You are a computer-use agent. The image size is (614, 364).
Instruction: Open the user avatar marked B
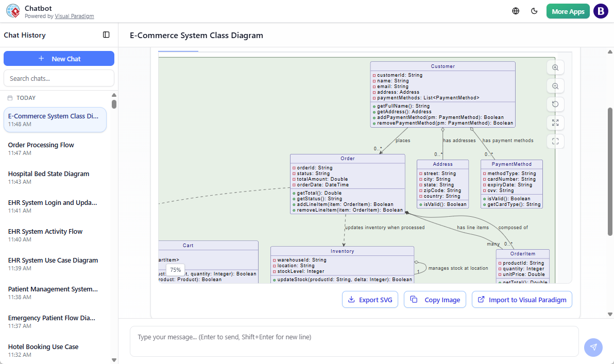601,11
